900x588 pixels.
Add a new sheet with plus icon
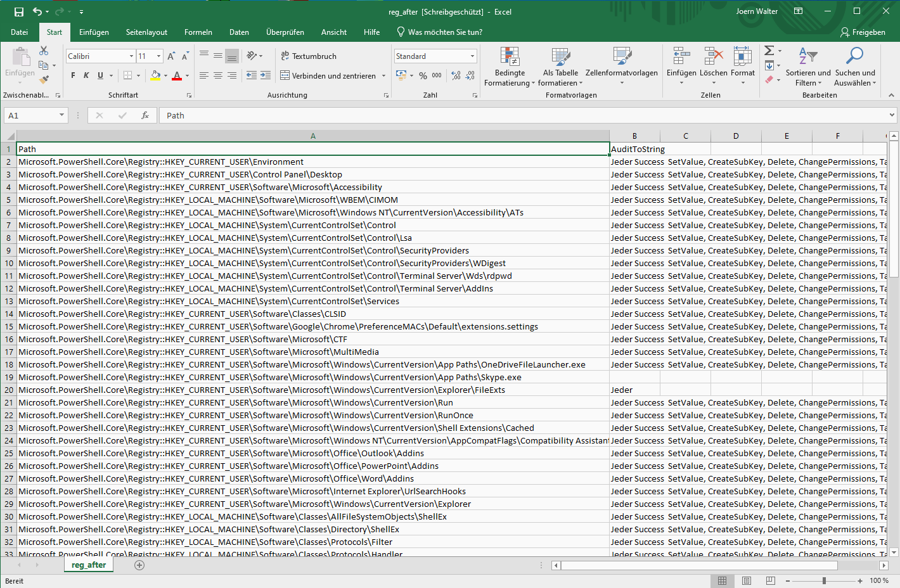139,565
